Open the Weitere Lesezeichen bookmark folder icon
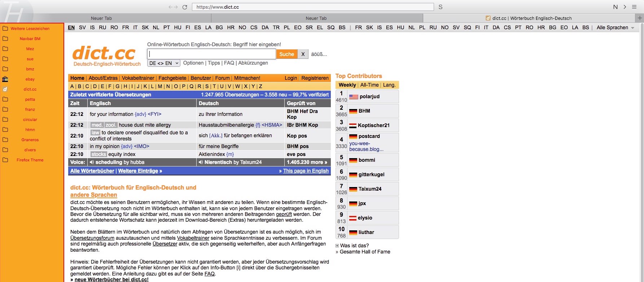 pos(5,29)
